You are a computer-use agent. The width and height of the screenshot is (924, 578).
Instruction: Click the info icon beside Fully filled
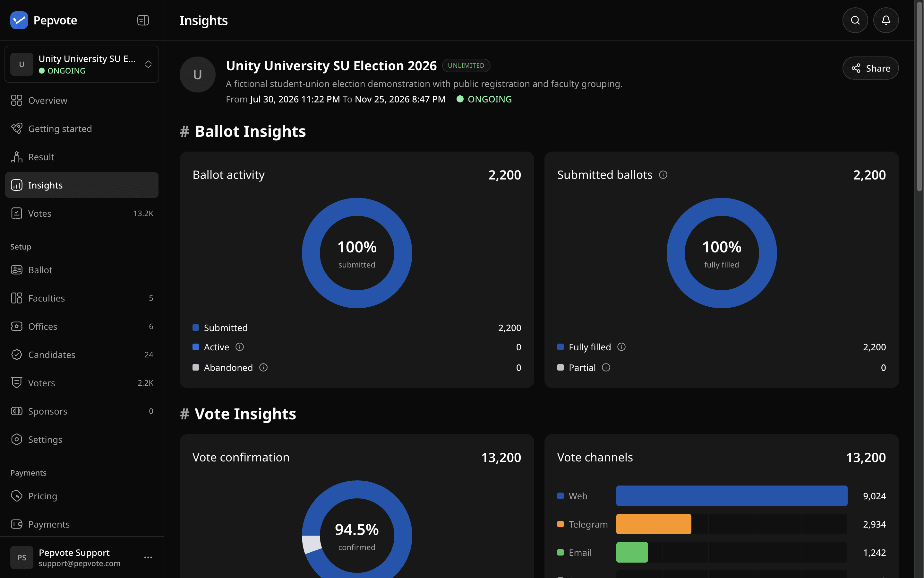(621, 347)
